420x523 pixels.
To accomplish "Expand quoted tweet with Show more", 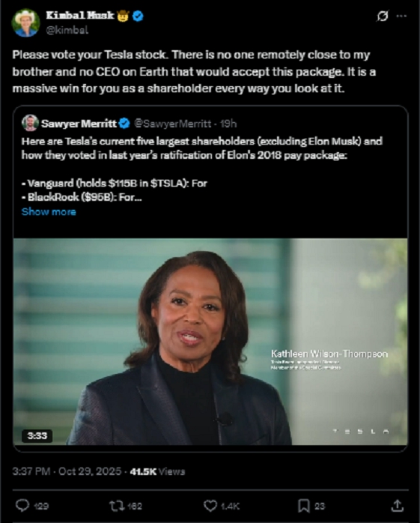I will 49,212.
